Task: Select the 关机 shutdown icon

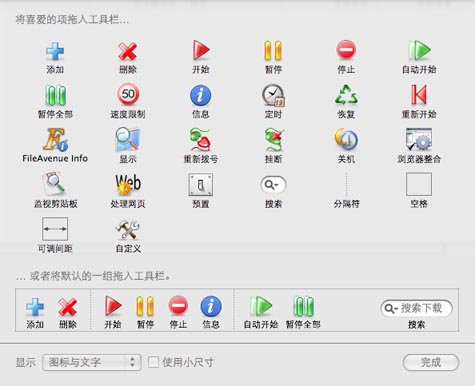Action: click(346, 139)
